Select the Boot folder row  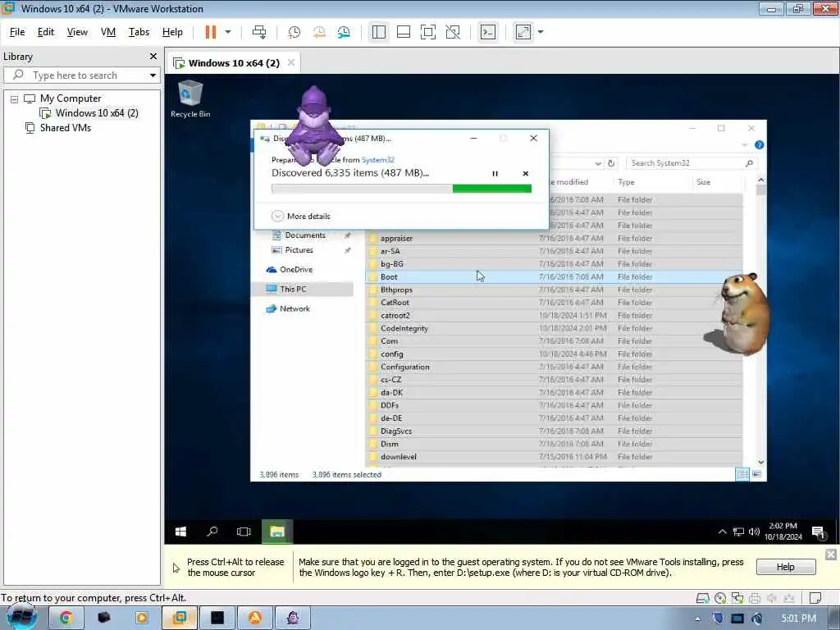[x=555, y=277]
